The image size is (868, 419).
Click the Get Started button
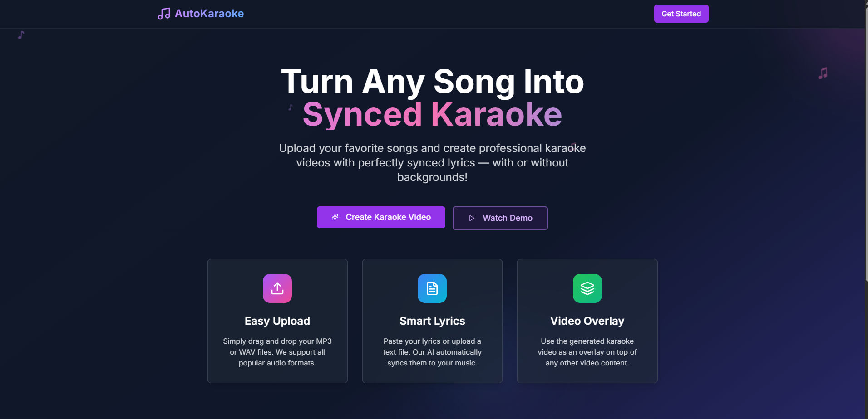click(681, 14)
